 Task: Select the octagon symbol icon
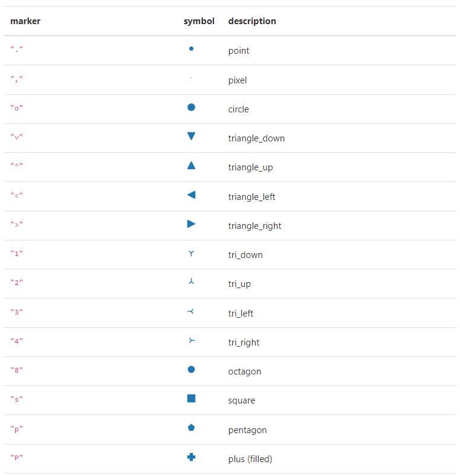pyautogui.click(x=191, y=370)
